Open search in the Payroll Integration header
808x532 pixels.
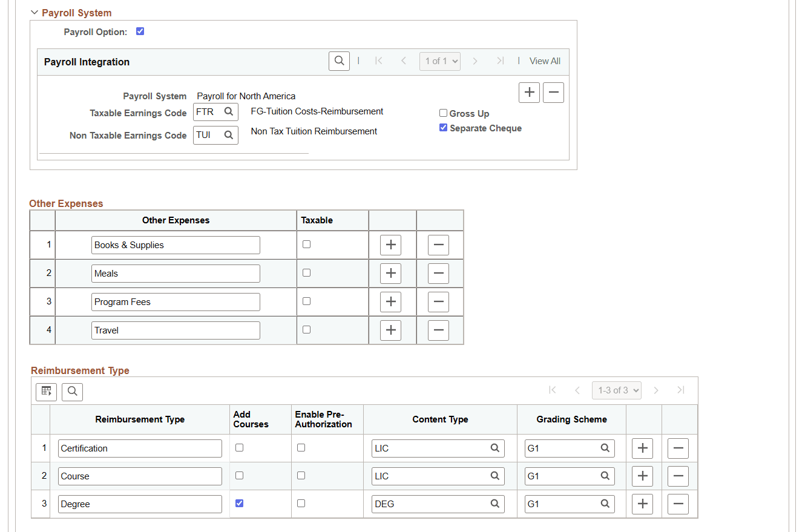coord(339,61)
